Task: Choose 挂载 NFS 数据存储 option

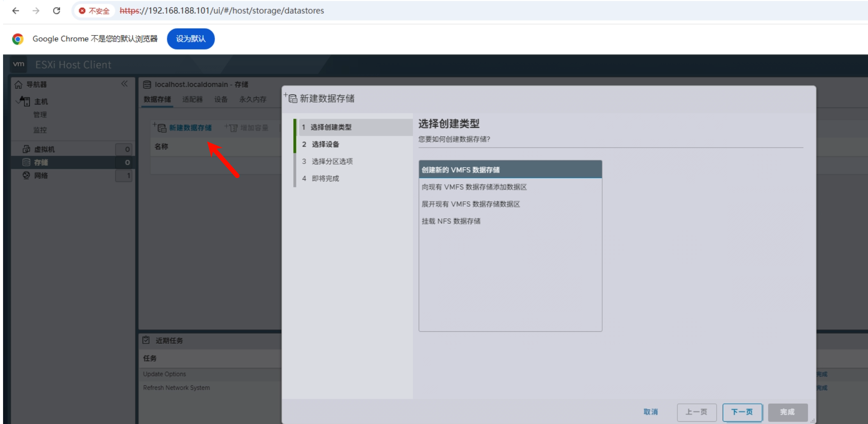Action: point(451,221)
